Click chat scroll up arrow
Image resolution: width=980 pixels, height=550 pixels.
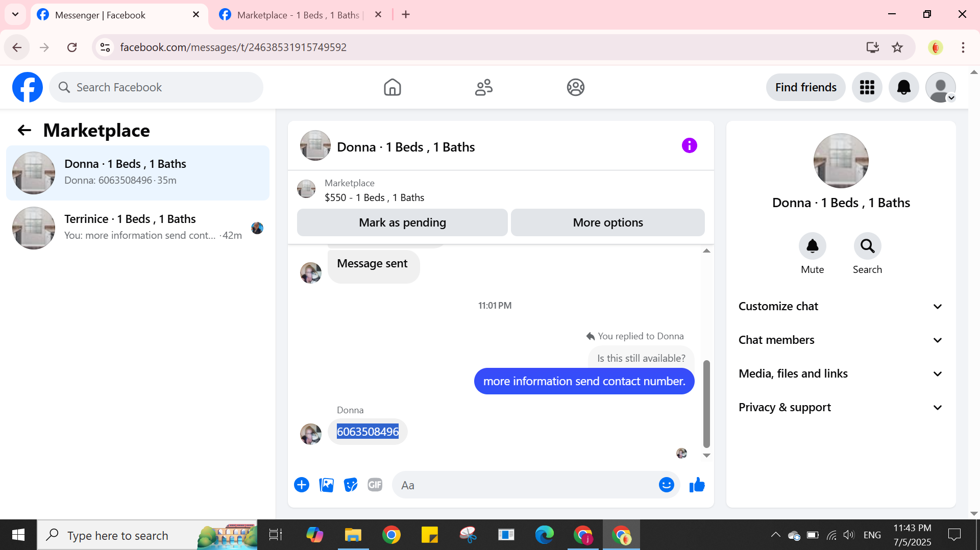(706, 251)
